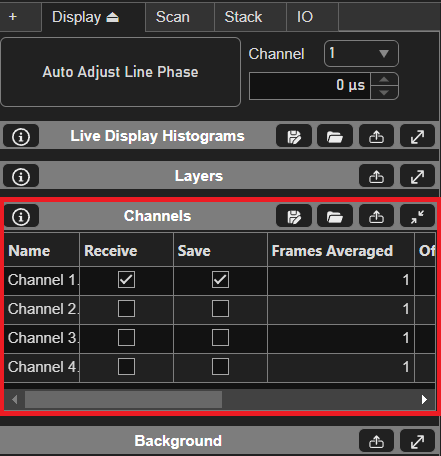This screenshot has height=456, width=441.
Task: Click the Frames Averaged column header
Action: 341,250
